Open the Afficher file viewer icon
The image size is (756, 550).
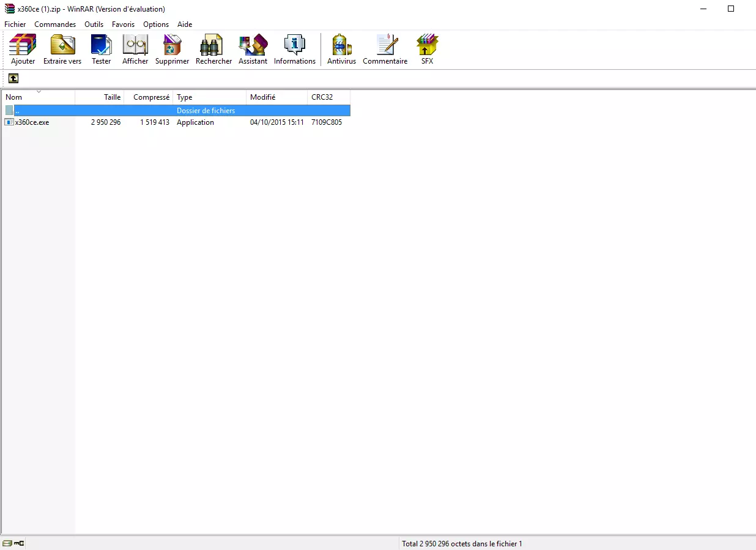tap(135, 45)
